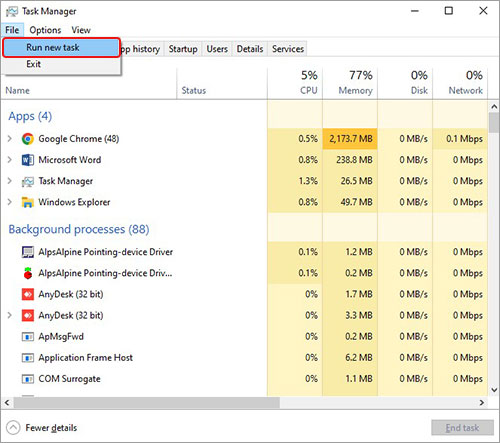The image size is (500, 443).
Task: Click the Microsoft Word icon
Action: [28, 160]
